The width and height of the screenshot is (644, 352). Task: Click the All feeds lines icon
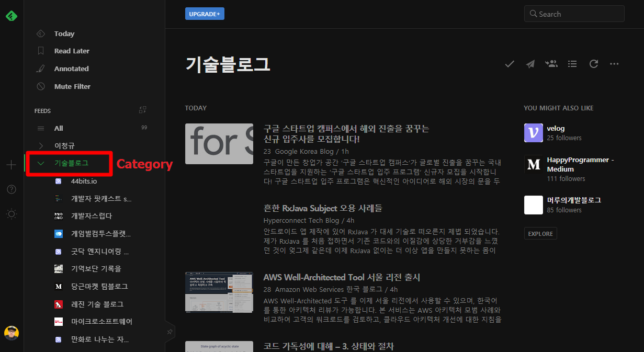pyautogui.click(x=41, y=128)
